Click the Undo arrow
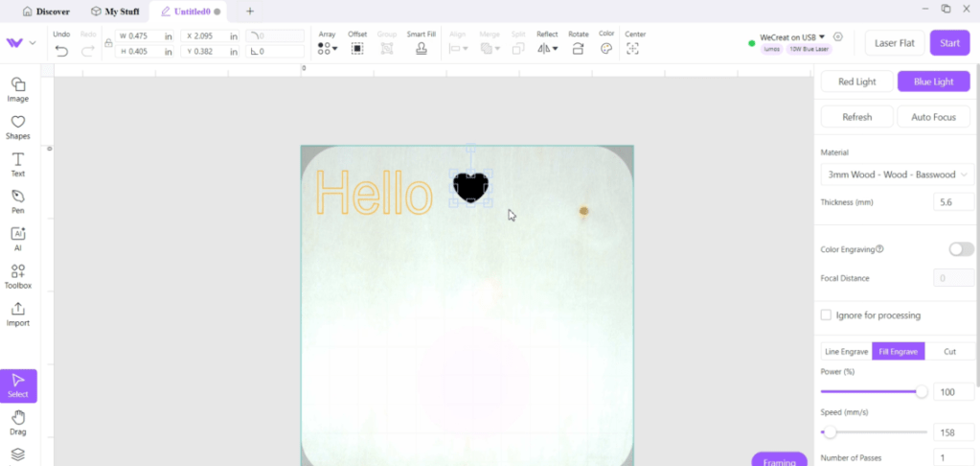 61,50
